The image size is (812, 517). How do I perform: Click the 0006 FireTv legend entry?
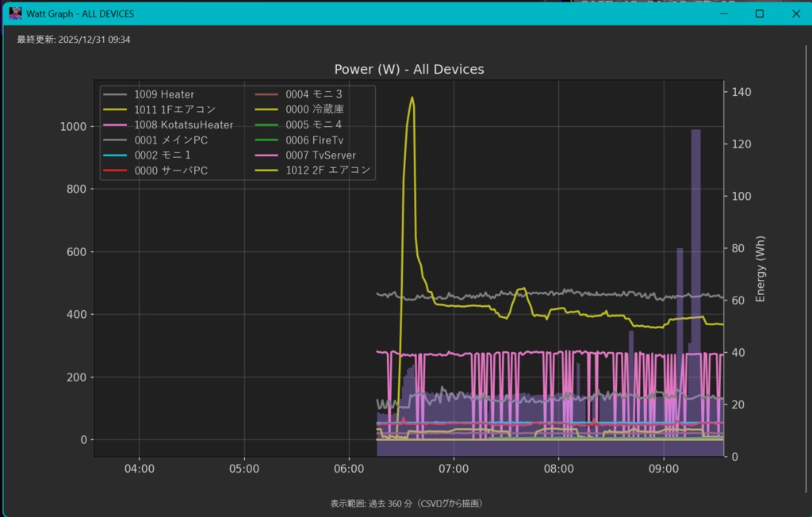point(299,140)
